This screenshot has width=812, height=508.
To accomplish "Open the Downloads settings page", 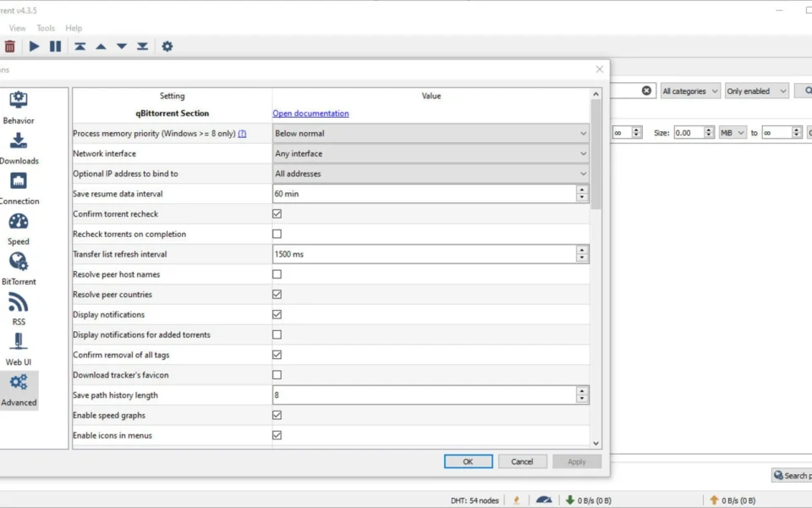I will tap(19, 148).
